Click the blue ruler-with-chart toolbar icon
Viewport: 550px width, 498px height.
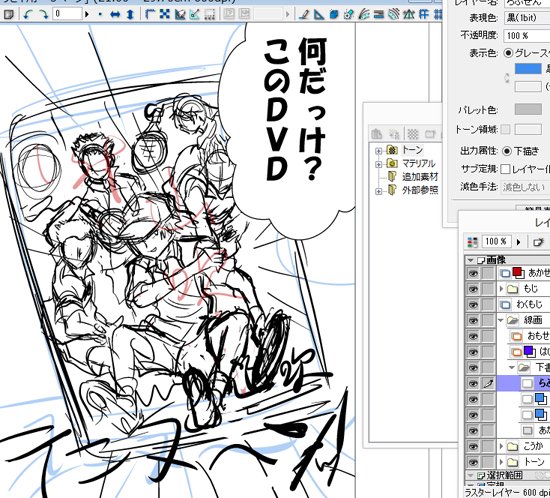[x=180, y=14]
